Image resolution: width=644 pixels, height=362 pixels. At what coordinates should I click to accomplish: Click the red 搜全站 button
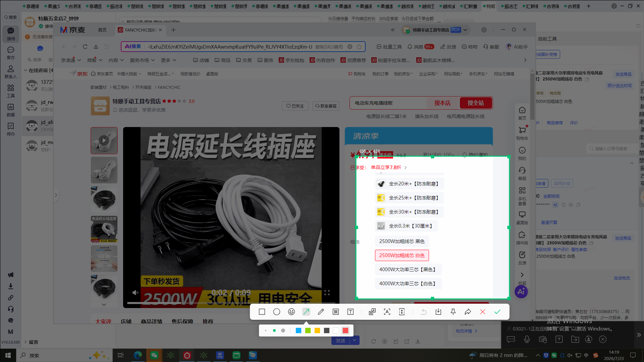point(476,103)
